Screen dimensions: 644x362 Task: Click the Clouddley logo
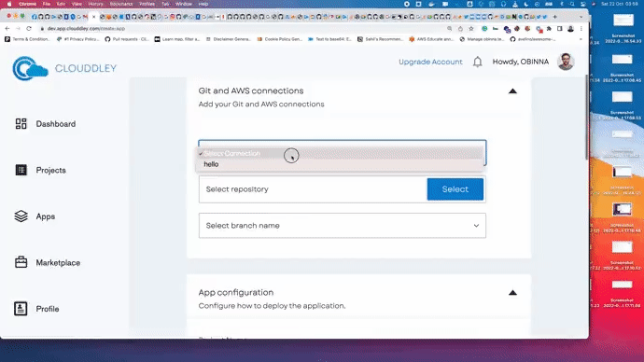coord(64,68)
